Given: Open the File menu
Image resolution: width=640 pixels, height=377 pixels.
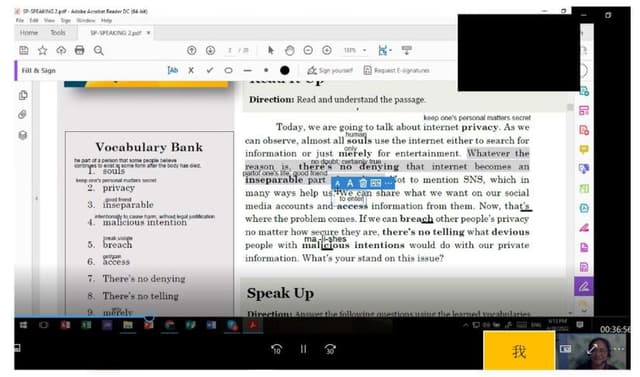Looking at the screenshot, I should pyautogui.click(x=20, y=20).
